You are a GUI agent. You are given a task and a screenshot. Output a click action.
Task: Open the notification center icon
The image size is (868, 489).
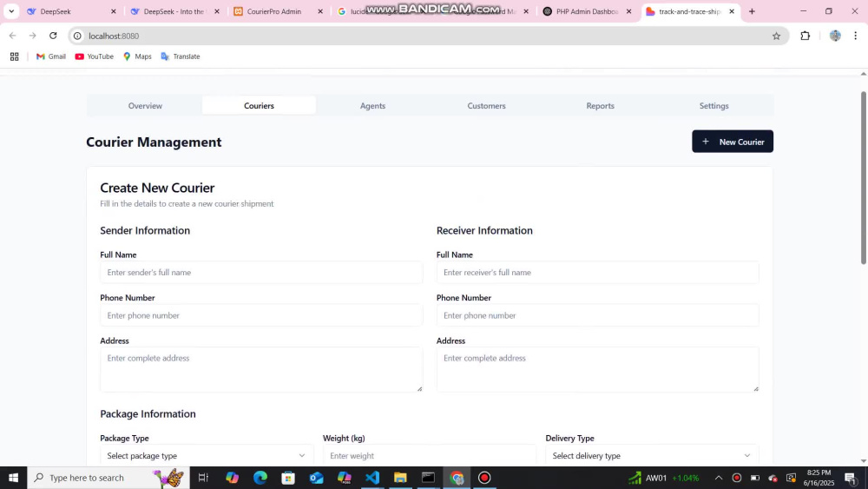pos(851,478)
